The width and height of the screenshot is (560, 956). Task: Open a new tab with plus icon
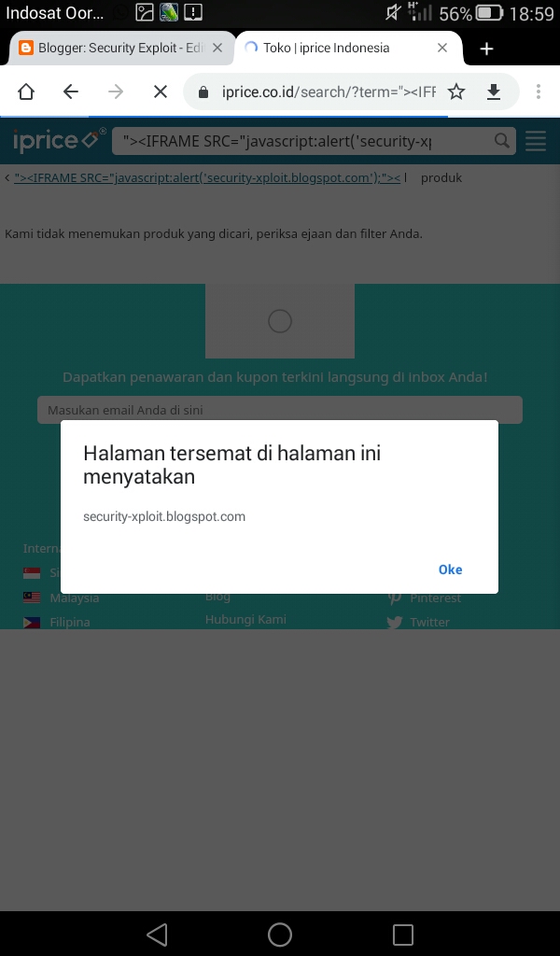pyautogui.click(x=486, y=49)
